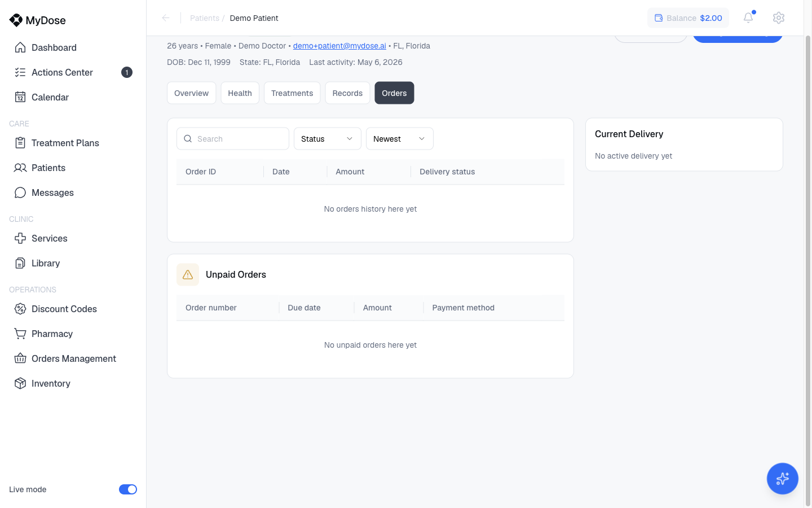Click the Actions Center checklist icon
The width and height of the screenshot is (812, 508).
[x=20, y=72]
